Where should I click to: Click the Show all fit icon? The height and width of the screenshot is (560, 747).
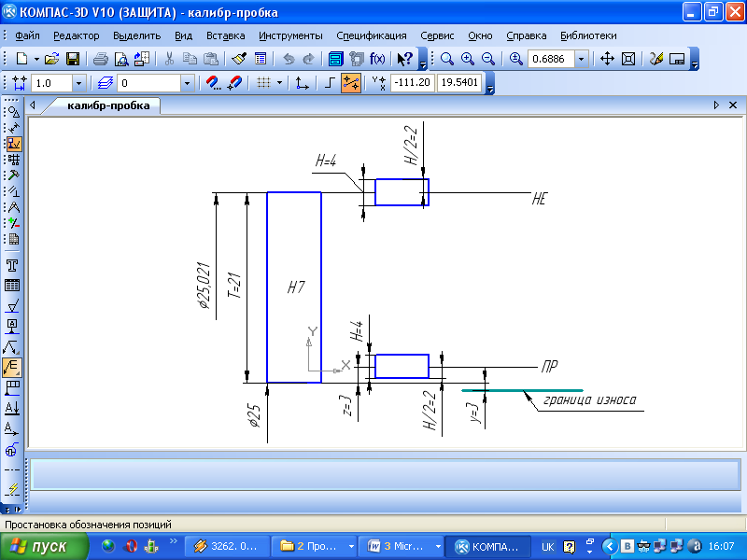click(627, 59)
